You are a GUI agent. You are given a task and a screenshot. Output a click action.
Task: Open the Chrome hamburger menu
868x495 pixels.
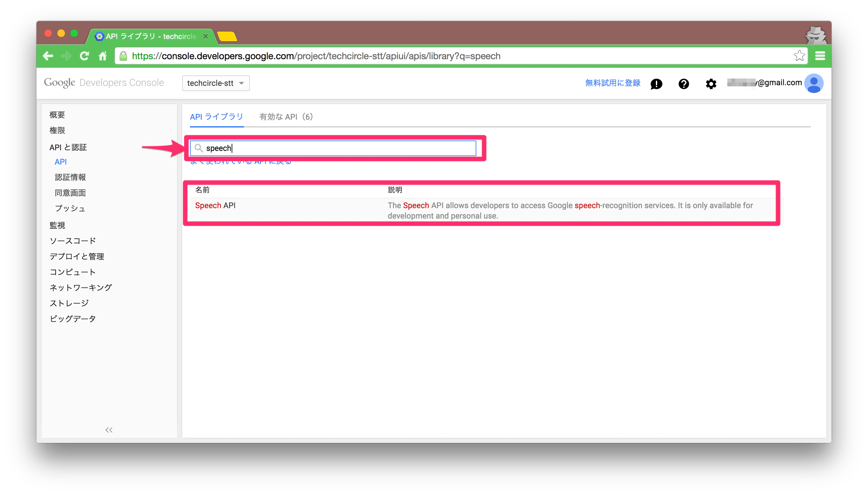[x=820, y=56]
